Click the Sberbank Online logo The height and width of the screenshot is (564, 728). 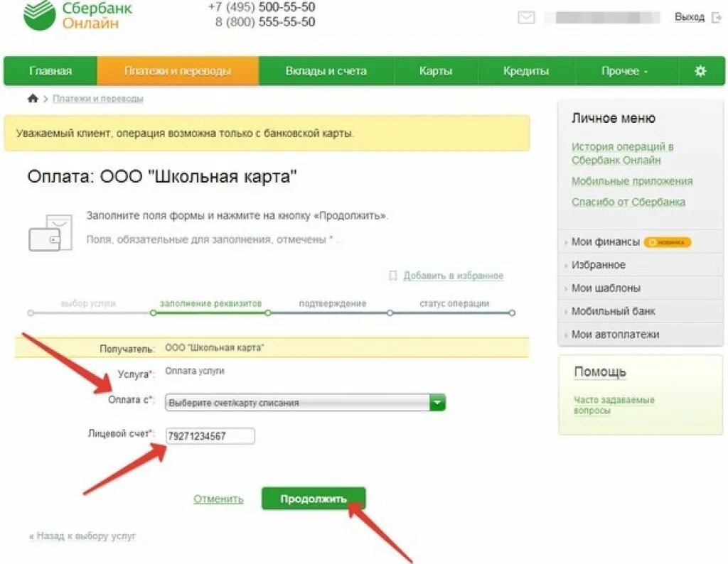[x=77, y=16]
